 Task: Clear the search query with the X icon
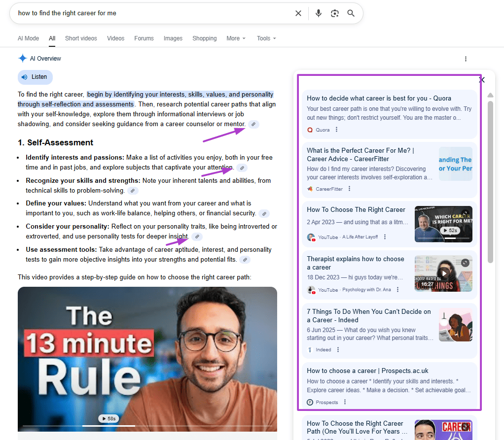coord(298,13)
